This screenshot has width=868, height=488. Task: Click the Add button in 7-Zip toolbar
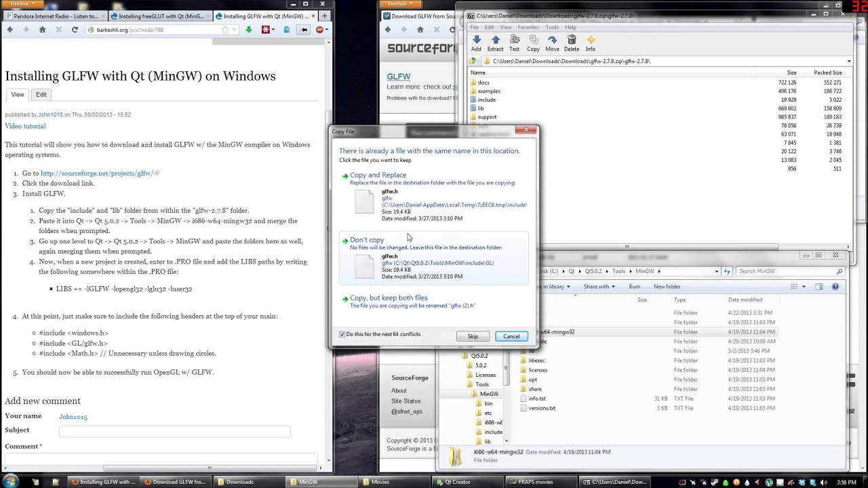point(476,43)
